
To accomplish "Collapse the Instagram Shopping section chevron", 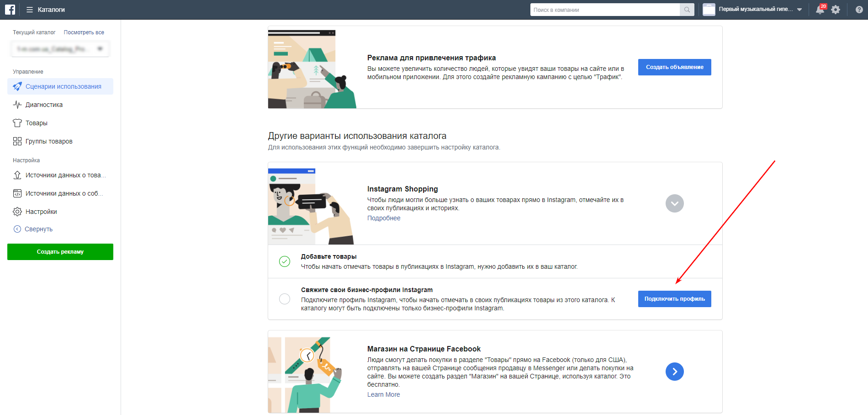I will 674,203.
